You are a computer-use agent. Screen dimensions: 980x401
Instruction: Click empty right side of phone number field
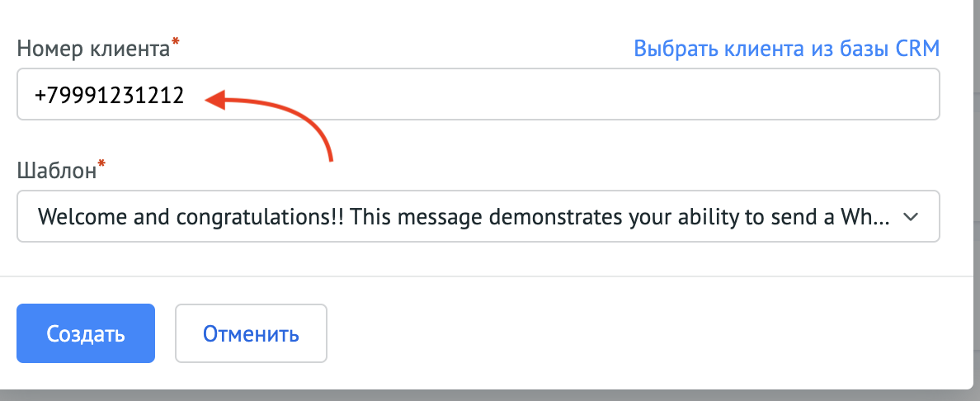pyautogui.click(x=625, y=94)
